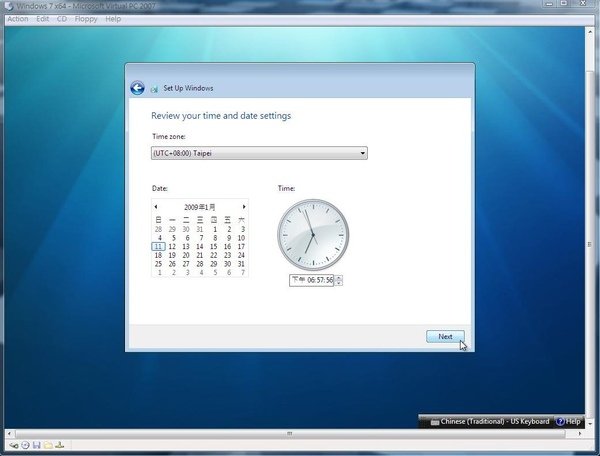This screenshot has width=600, height=456.
Task: Click the vertical scrollbar thumb
Action: click(590, 245)
